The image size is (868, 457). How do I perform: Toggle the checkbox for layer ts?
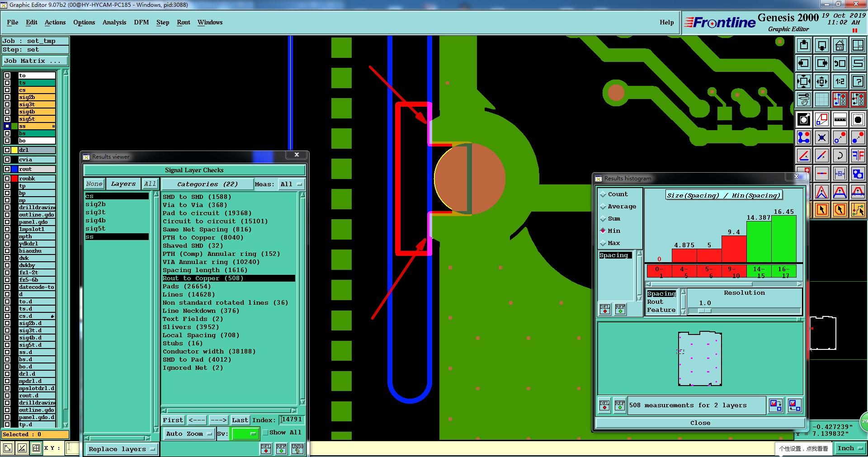pyautogui.click(x=7, y=83)
